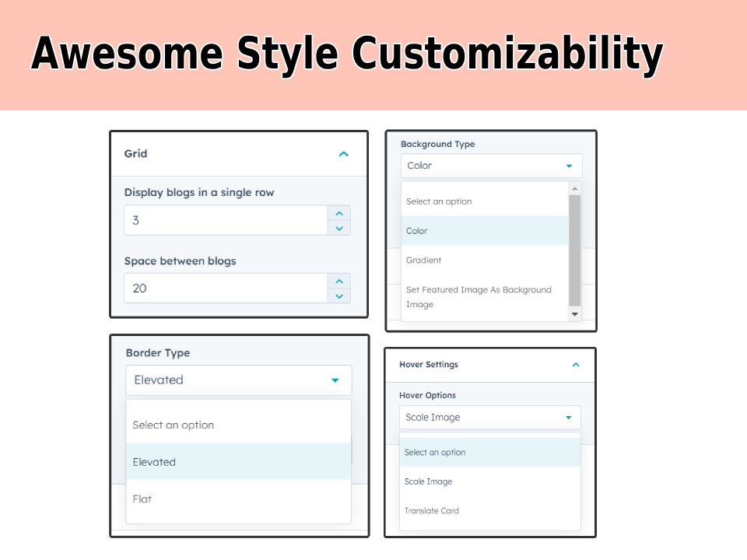Select Elevated border type option
This screenshot has width=747, height=560.
(238, 462)
